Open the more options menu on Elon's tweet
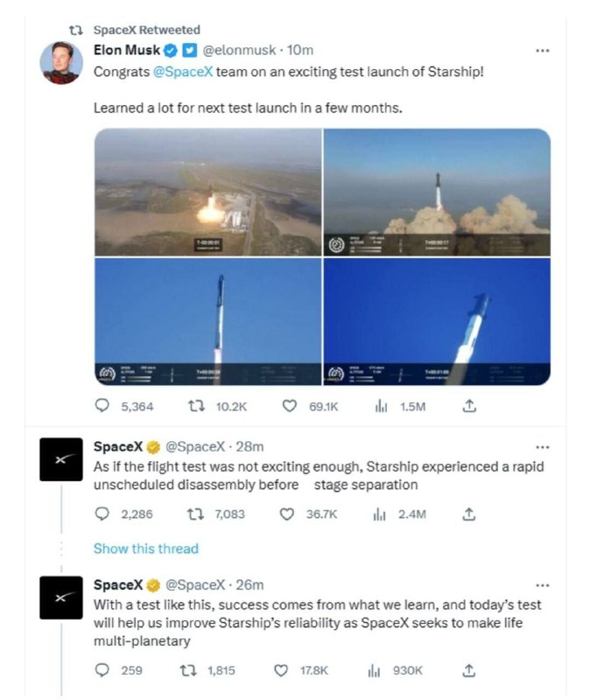Viewport: 590px width, 700px height. coord(544,51)
